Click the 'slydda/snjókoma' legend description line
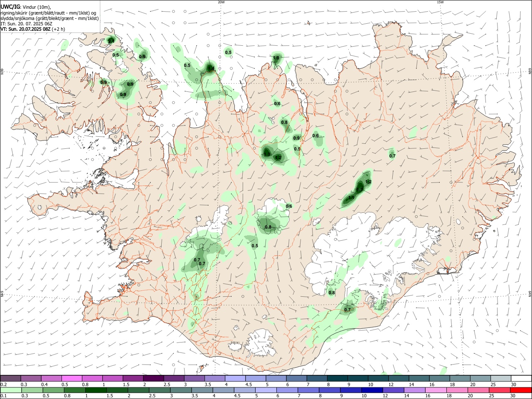Viewport: 532px width, 399px height. pos(49,18)
